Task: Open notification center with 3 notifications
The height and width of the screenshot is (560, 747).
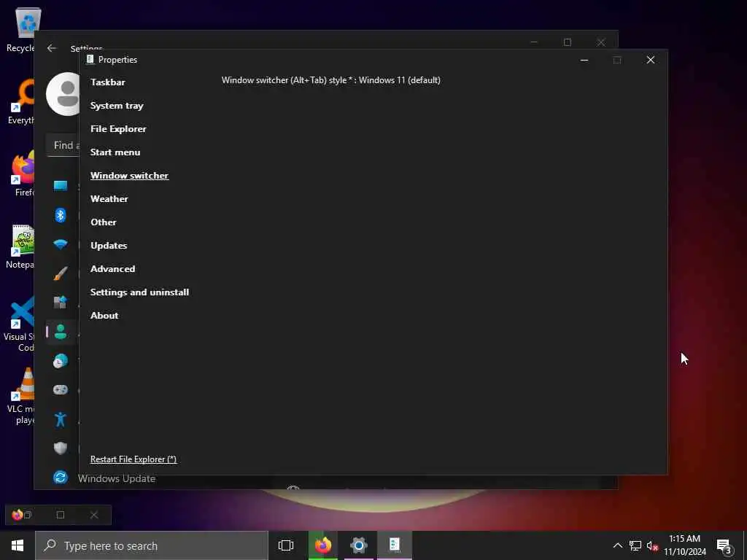Action: (x=724, y=545)
